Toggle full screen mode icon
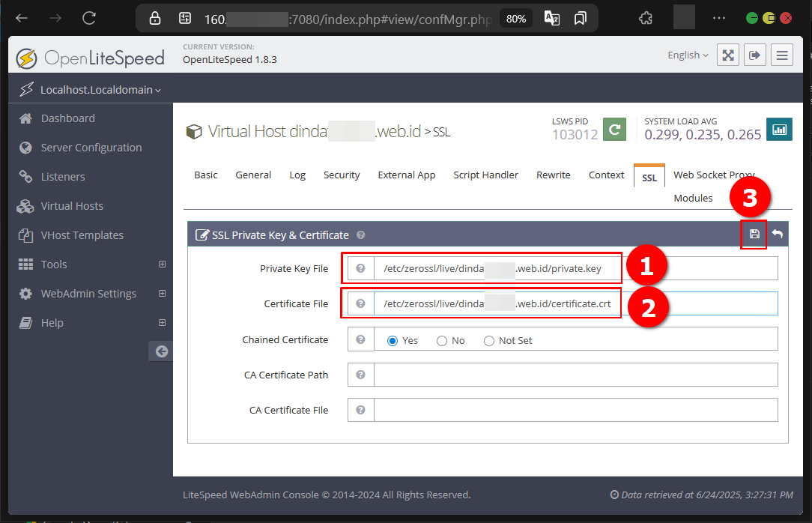812x523 pixels. [727, 55]
